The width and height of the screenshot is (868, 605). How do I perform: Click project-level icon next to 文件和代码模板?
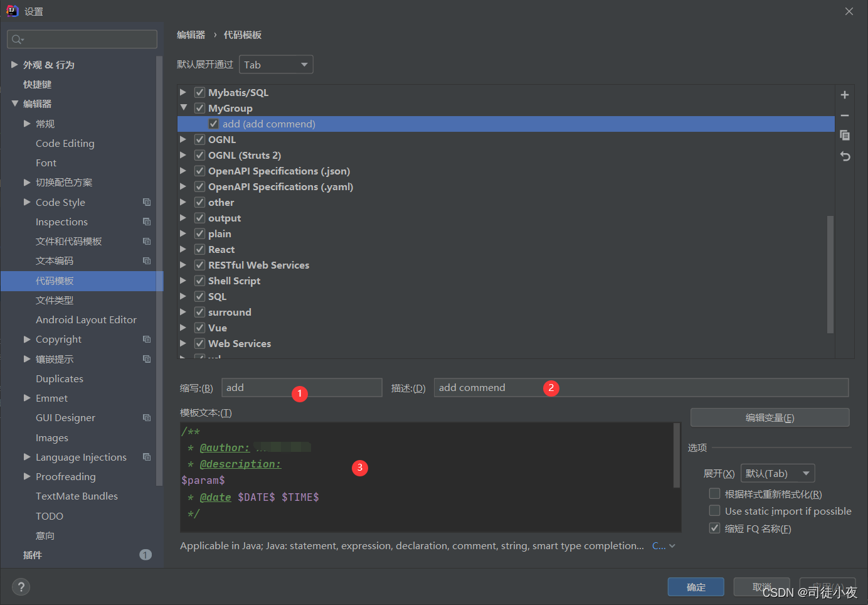147,241
